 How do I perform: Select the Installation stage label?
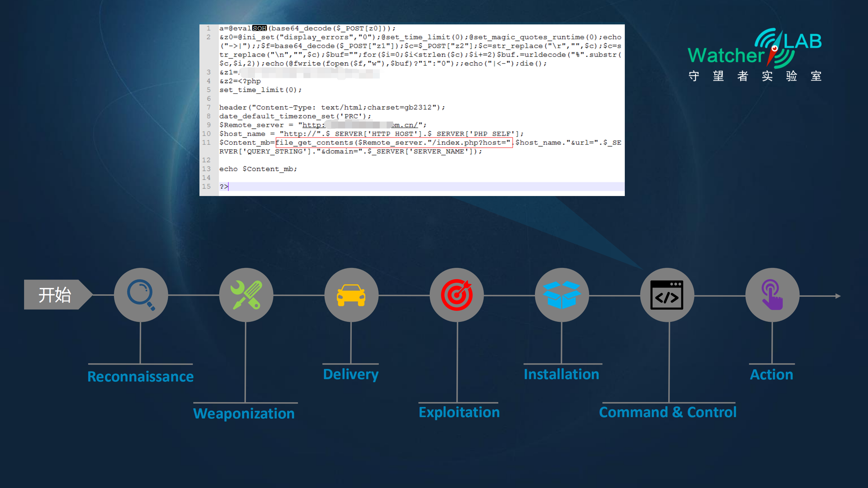pyautogui.click(x=561, y=374)
